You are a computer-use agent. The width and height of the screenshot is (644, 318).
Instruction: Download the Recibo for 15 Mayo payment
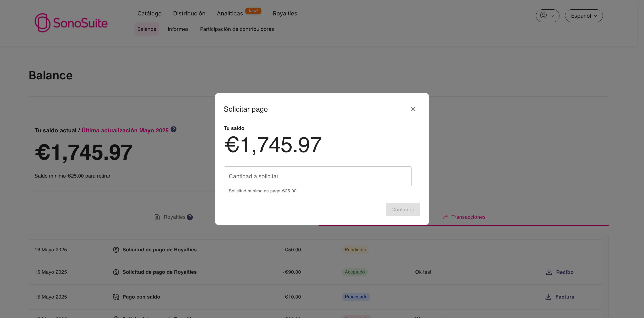click(x=560, y=272)
